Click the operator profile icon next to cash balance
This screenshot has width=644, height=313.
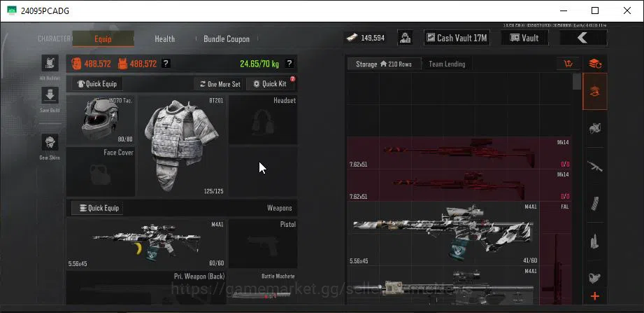point(406,38)
